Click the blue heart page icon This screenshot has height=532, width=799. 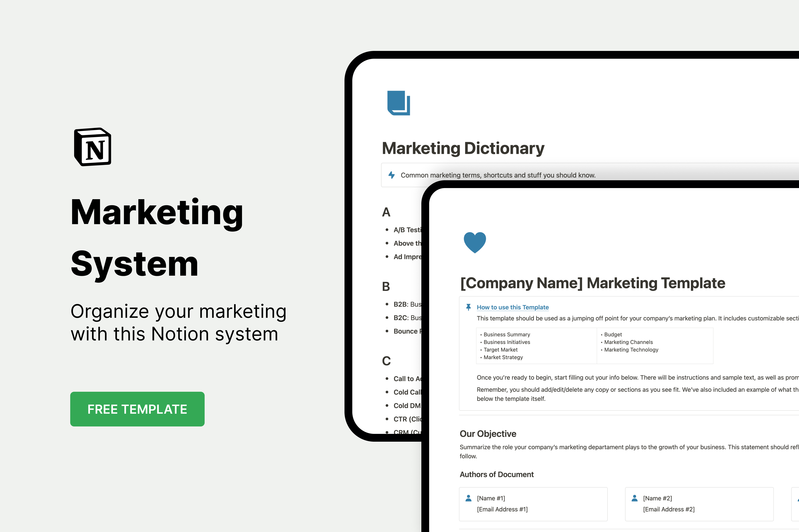(x=475, y=242)
